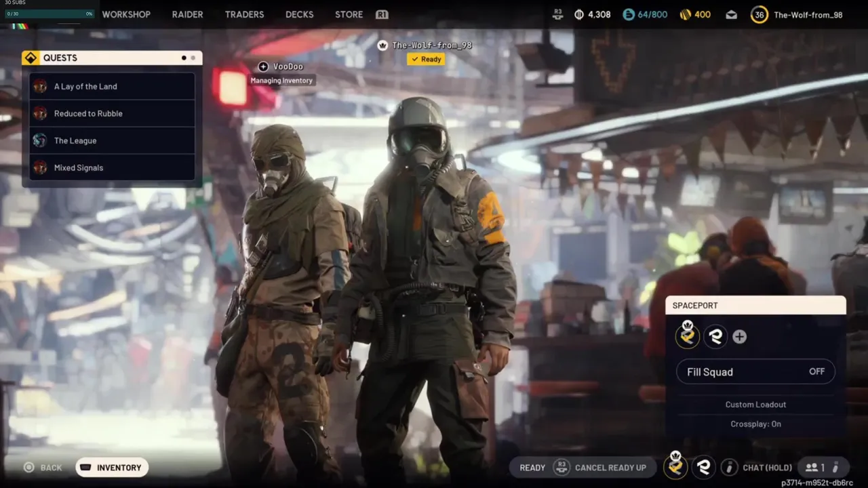Click the R3 stick prompt in top bar
The image size is (868, 488).
tap(558, 14)
